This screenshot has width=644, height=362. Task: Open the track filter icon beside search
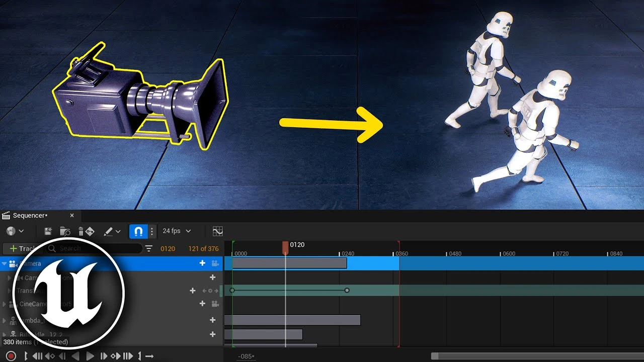click(x=149, y=248)
